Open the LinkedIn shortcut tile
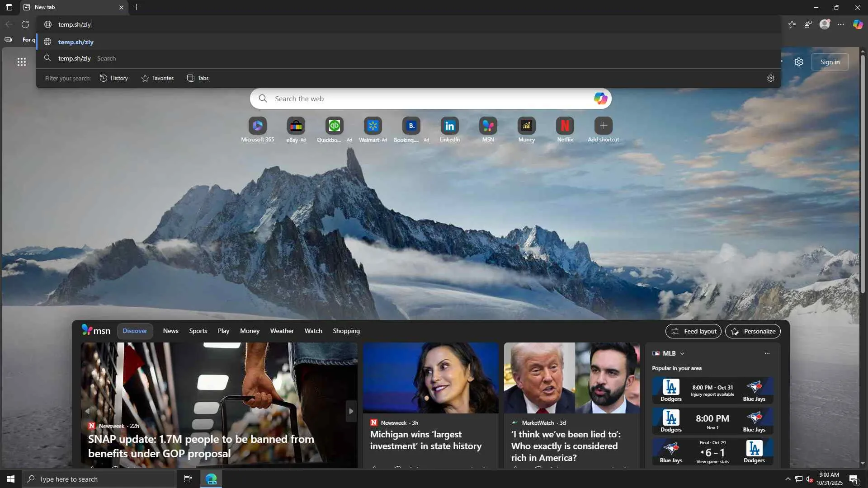Viewport: 868px width, 488px height. click(449, 126)
